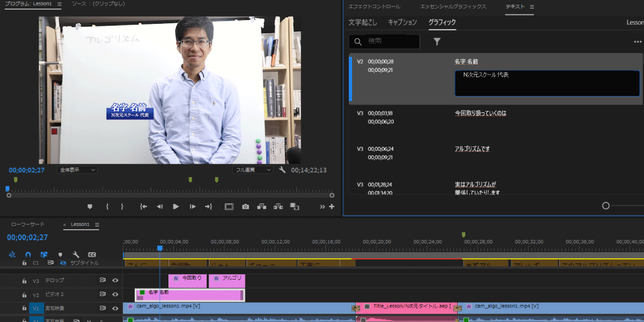Image resolution: width=644 pixels, height=322 pixels.
Task: Toggle V1 track targeting button
Action: pos(36,308)
